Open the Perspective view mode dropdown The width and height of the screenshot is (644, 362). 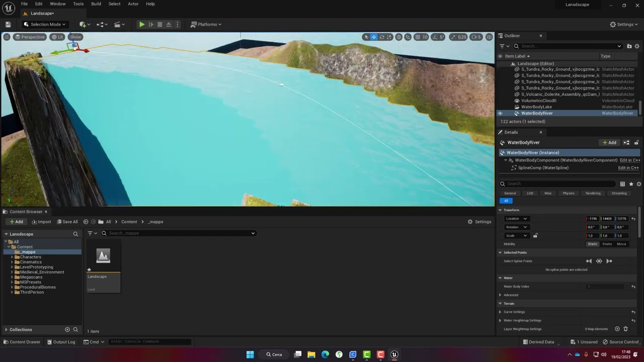[29, 37]
